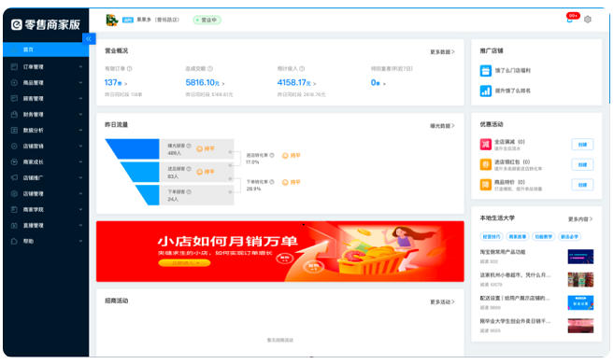The height and width of the screenshot is (364, 614).
Task: Click the 商家成长 sidebar icon
Action: click(x=14, y=161)
